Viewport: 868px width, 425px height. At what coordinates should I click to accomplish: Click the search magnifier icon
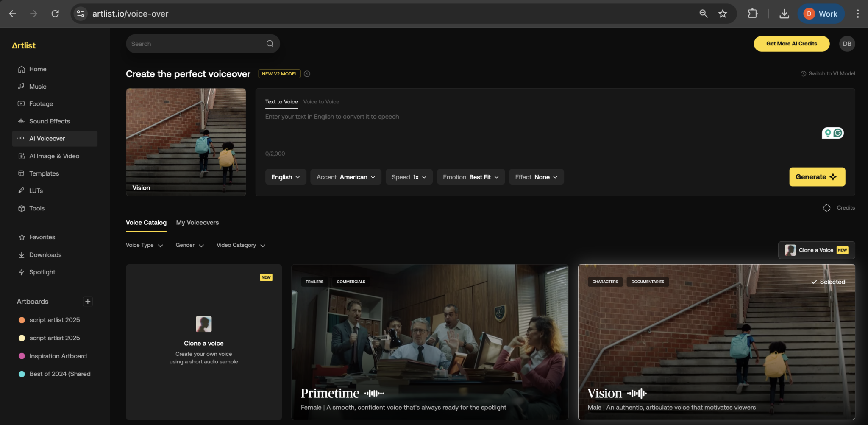click(270, 44)
